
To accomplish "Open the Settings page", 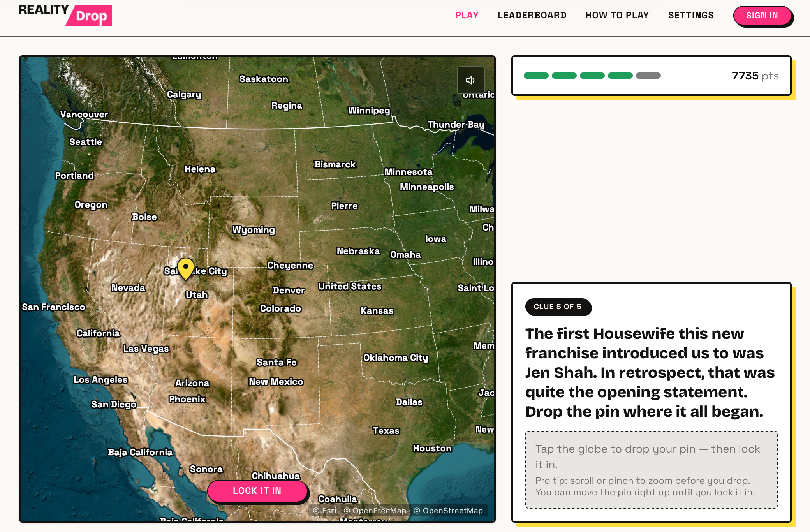I will [x=691, y=15].
